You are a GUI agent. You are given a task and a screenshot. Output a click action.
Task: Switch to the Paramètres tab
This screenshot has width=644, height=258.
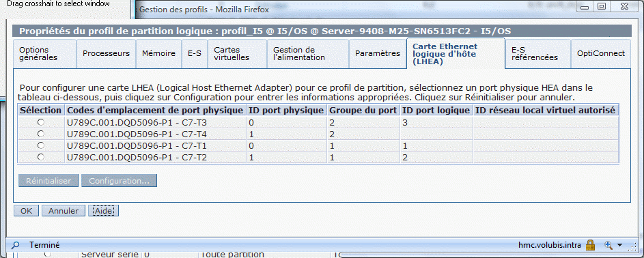tap(378, 53)
